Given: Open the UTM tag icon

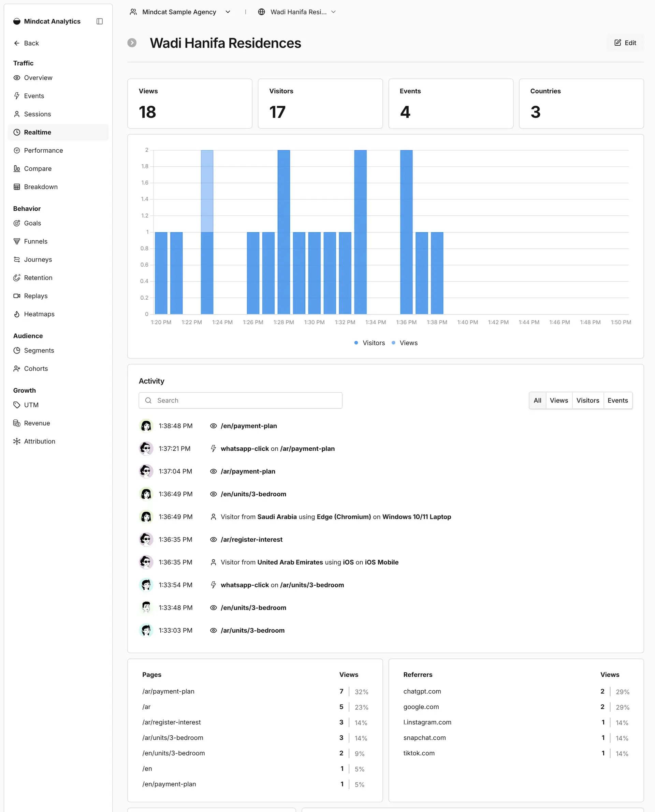Looking at the screenshot, I should tap(17, 405).
